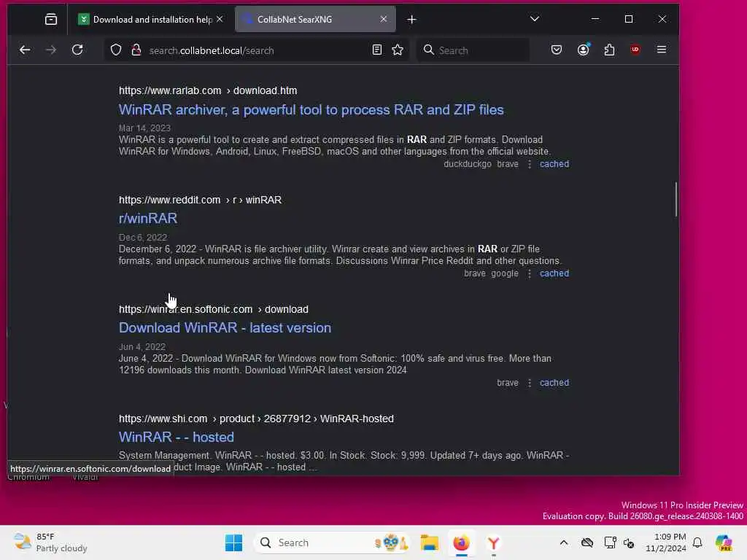
Task: Click the connection padlock icon
Action: pos(136,50)
